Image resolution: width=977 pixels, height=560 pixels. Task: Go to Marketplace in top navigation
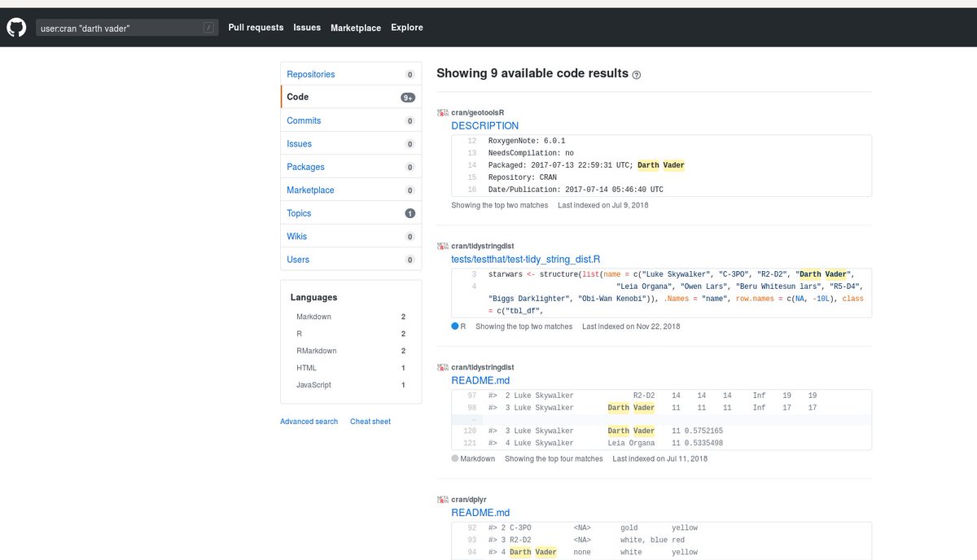coord(356,28)
